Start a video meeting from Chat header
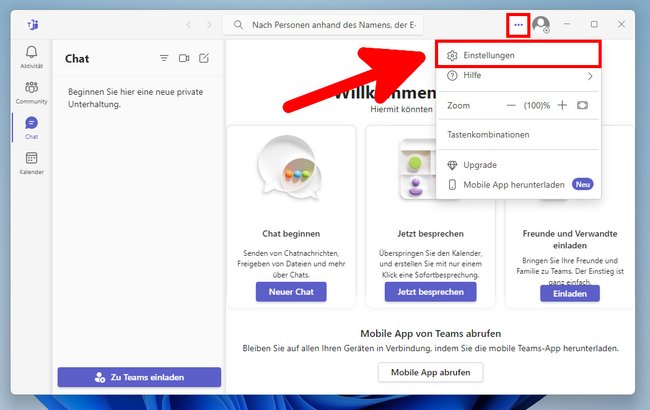 tap(184, 58)
